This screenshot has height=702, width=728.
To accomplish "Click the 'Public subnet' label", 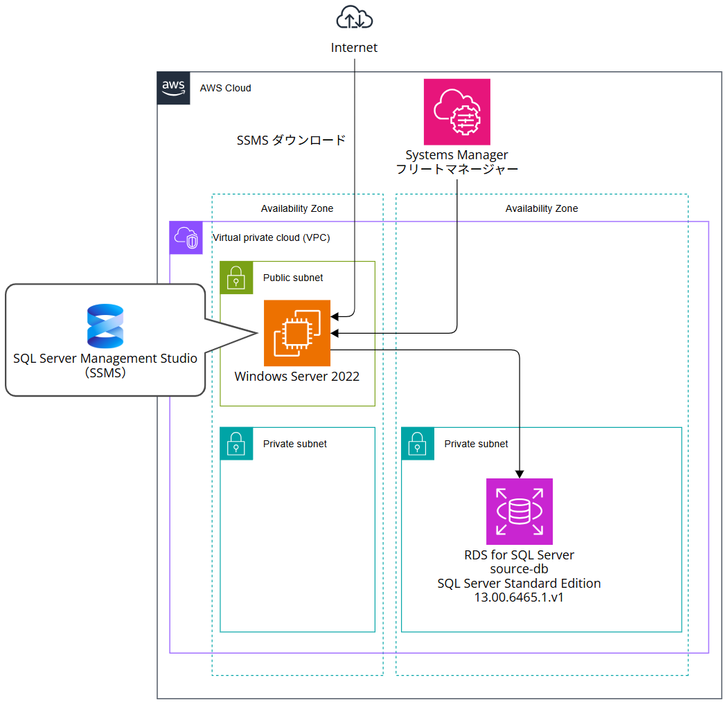I will (x=293, y=278).
